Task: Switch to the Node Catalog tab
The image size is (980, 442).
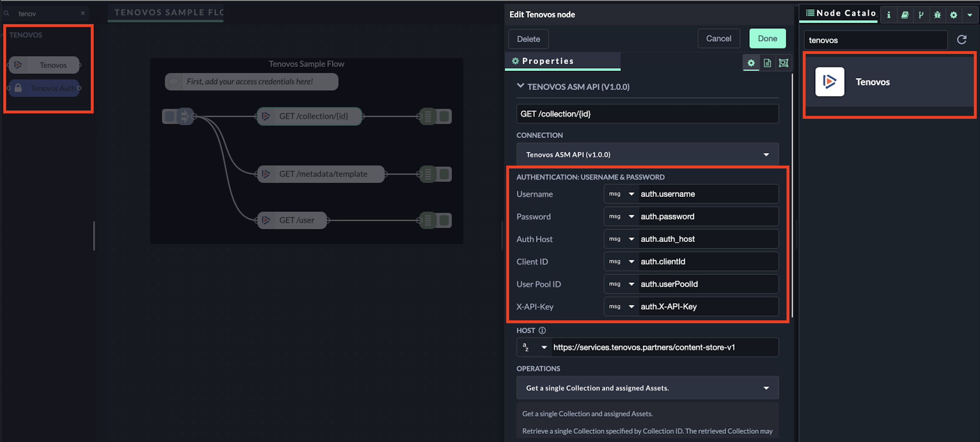Action: tap(841, 13)
